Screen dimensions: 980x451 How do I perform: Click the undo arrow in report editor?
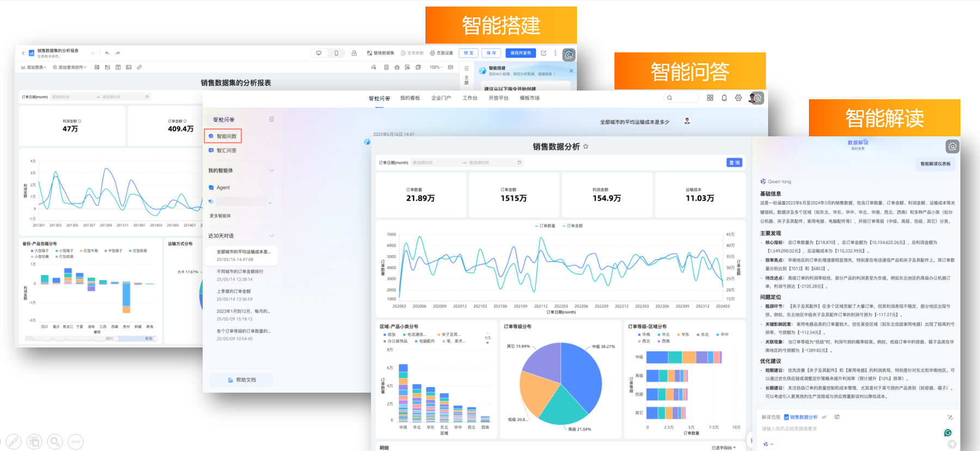(x=107, y=53)
